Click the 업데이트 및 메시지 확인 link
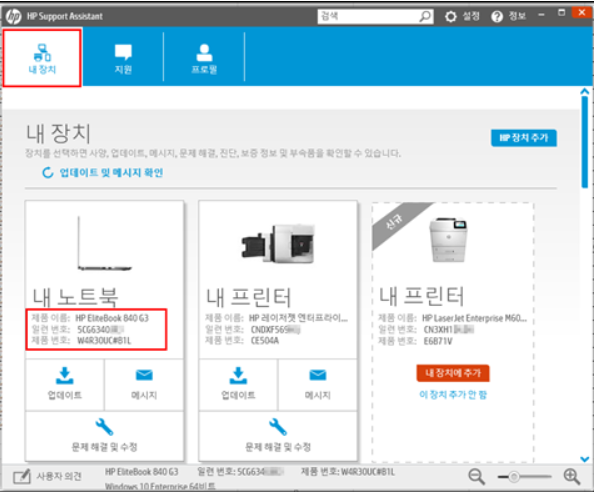 point(111,173)
